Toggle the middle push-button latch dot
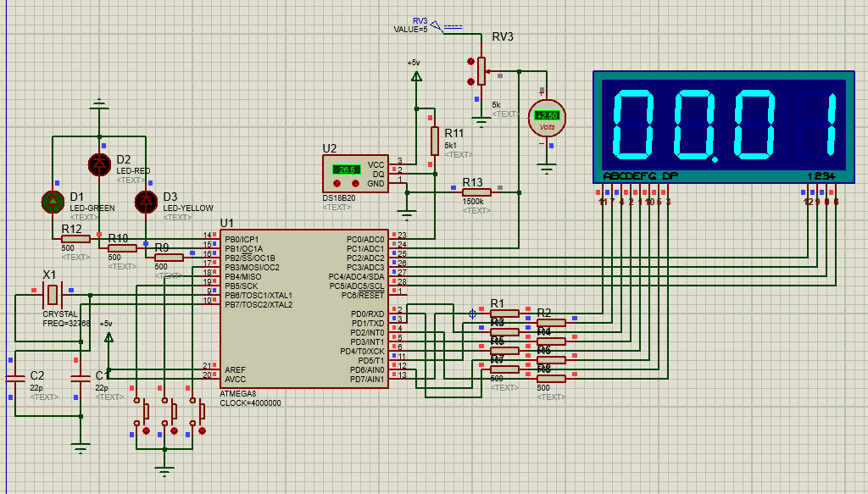 coord(174,431)
